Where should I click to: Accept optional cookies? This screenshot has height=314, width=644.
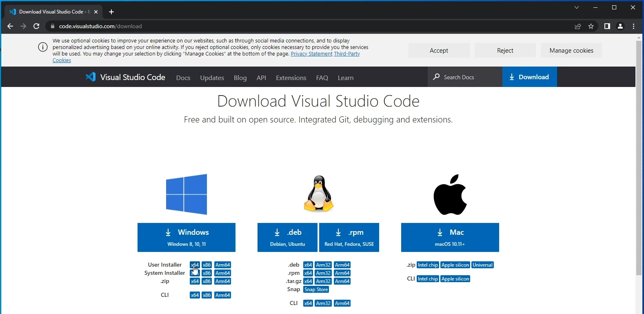[439, 51]
